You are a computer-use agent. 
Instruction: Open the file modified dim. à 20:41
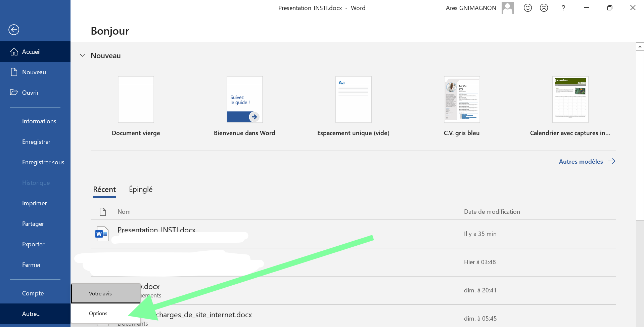353,290
